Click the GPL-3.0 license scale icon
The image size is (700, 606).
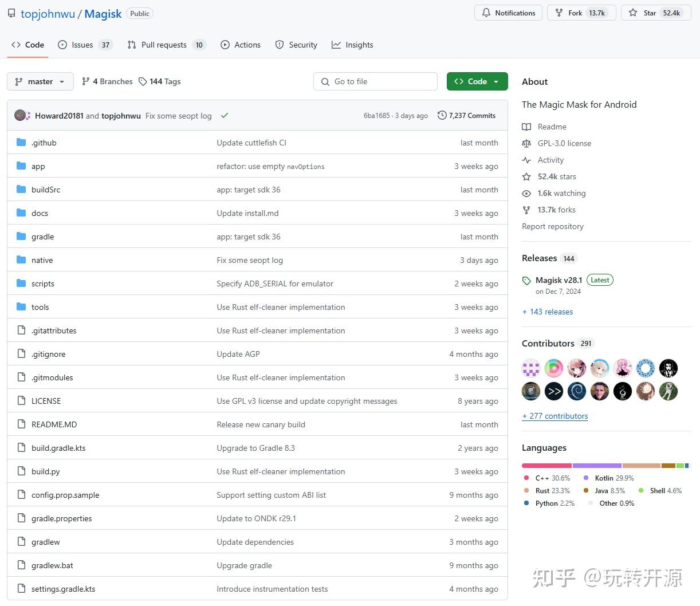[x=526, y=144]
